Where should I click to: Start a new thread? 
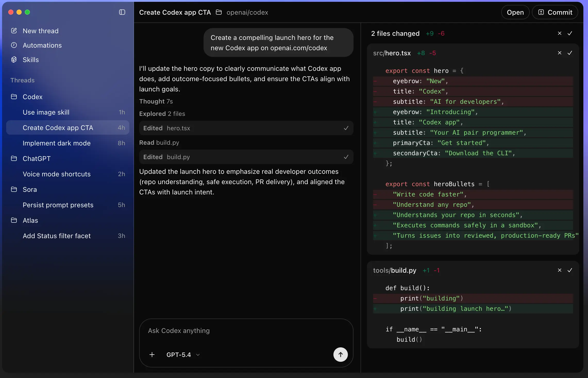coord(40,31)
